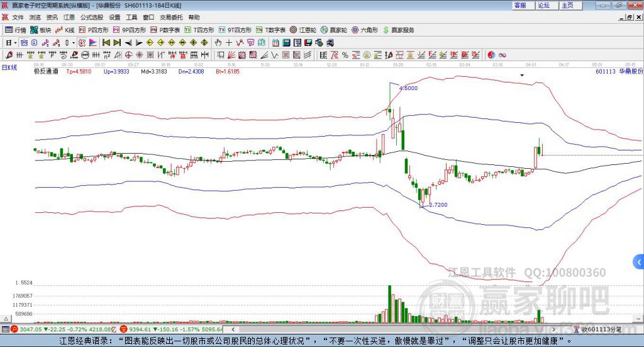Open the calendar icon numbered 21
Screen dimensions: 644x347
pos(275,42)
